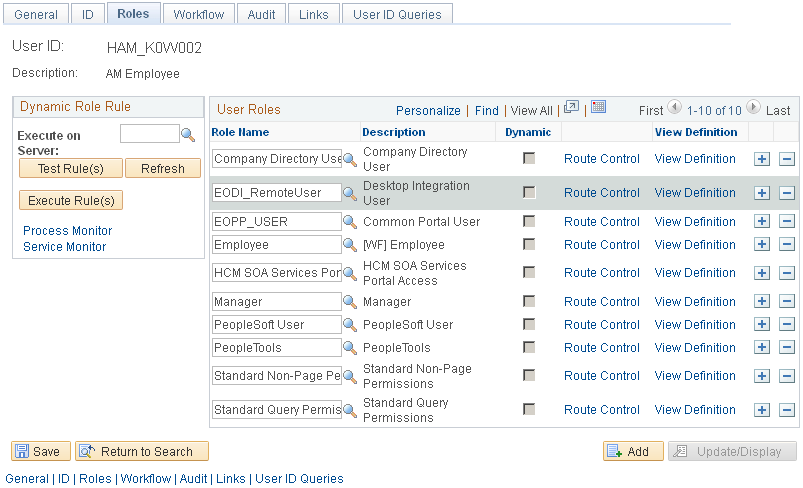Switch to the ID tab
803x488 pixels.
point(88,14)
